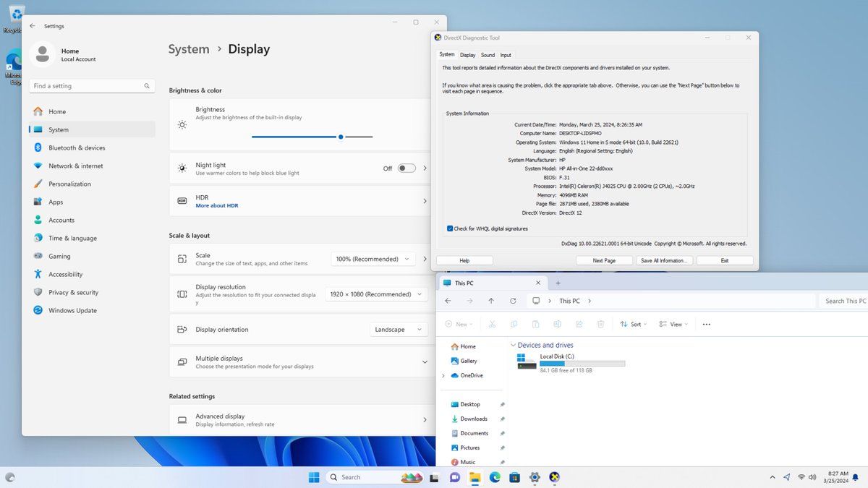Image resolution: width=868 pixels, height=488 pixels.
Task: Switch to the Input tab in DirectX Diagnostic Tool
Action: pos(506,55)
